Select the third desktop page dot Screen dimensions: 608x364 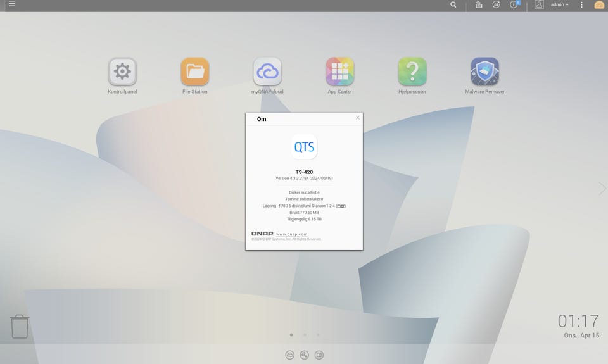(x=318, y=335)
